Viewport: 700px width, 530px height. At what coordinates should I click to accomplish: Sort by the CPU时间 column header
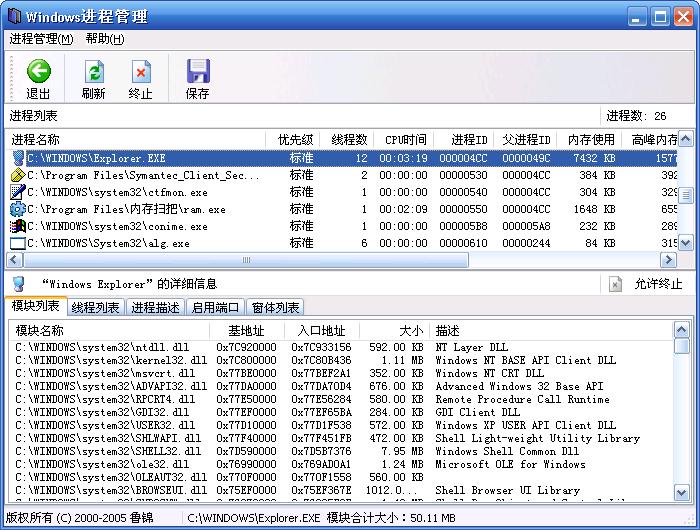click(404, 140)
